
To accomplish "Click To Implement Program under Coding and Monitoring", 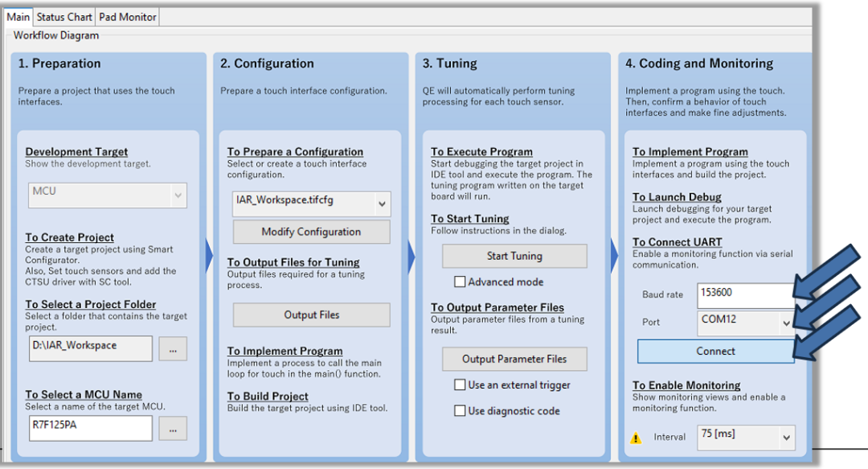I will tap(690, 152).
